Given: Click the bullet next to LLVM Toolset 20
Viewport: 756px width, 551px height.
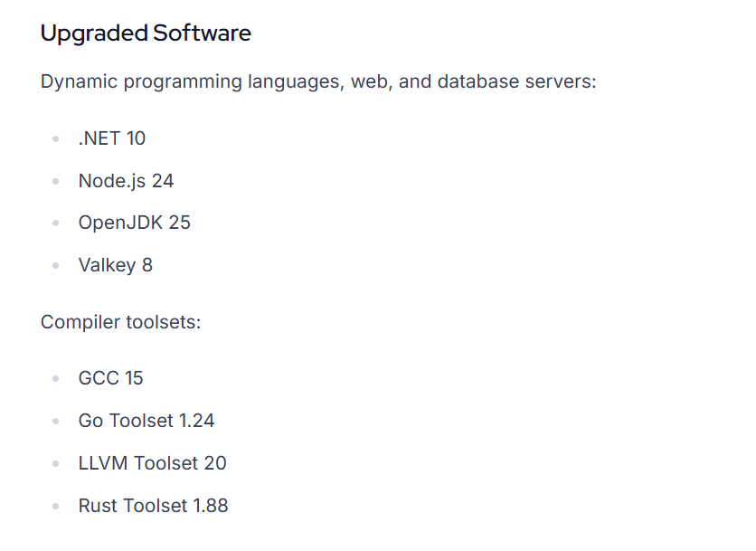Looking at the screenshot, I should pyautogui.click(x=56, y=464).
